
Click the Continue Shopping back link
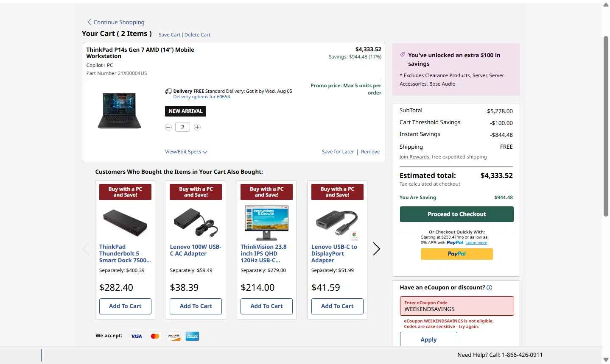[116, 22]
